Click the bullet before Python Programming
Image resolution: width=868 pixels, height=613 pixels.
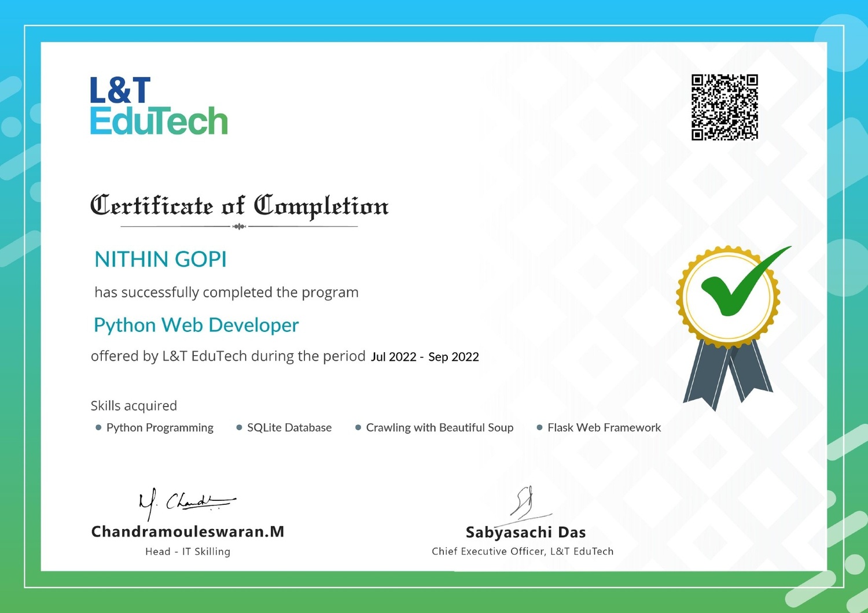pyautogui.click(x=98, y=428)
